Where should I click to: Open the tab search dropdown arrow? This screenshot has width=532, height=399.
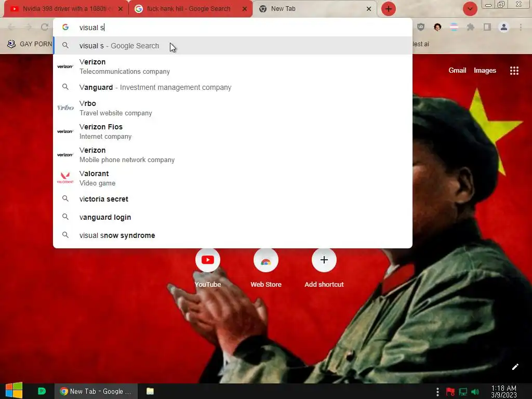(470, 9)
